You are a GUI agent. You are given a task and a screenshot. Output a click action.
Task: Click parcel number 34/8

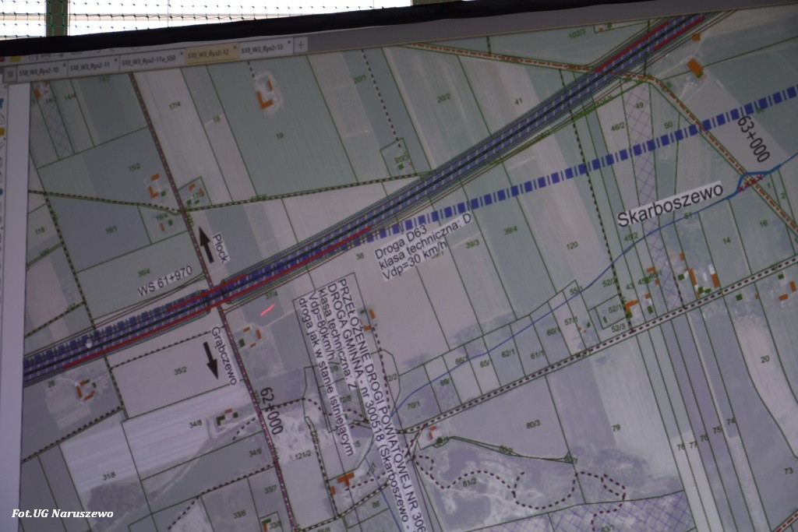point(196,423)
